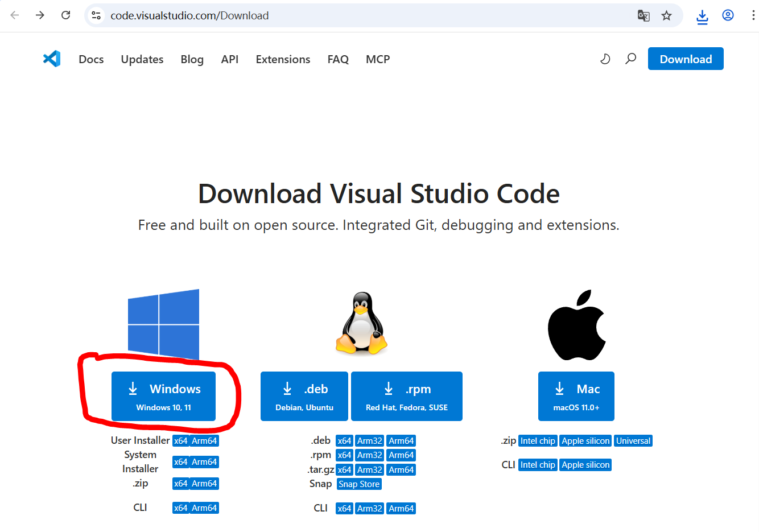Select Windows .zip x64 link
Image resolution: width=759 pixels, height=532 pixels.
[x=181, y=484]
